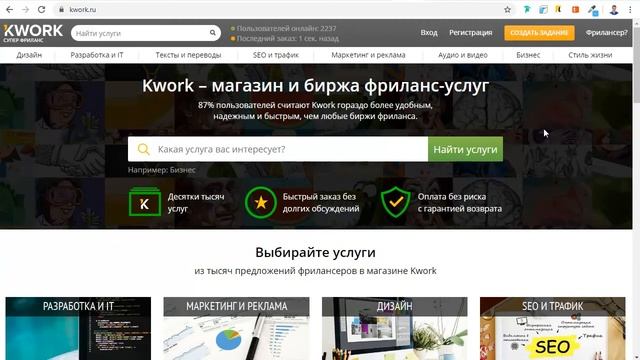Click the shield checkmark icon
Screen dimensions: 640x360
pyautogui.click(x=396, y=202)
